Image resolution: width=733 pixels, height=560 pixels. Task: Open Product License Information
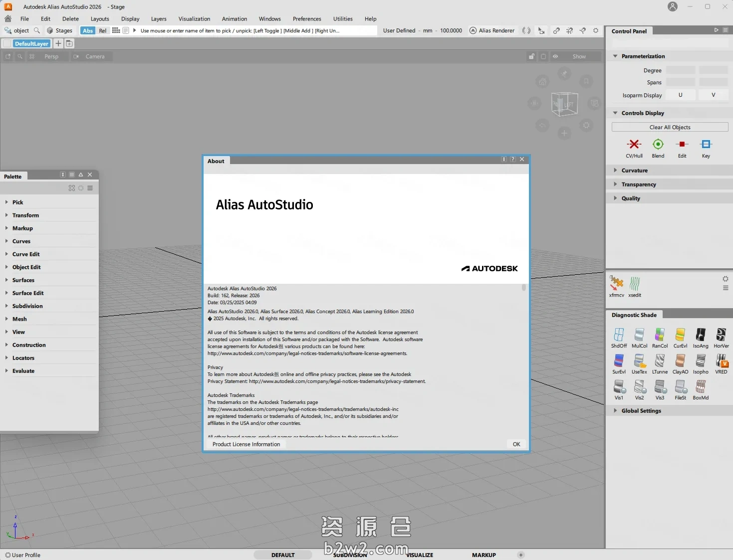coord(246,444)
